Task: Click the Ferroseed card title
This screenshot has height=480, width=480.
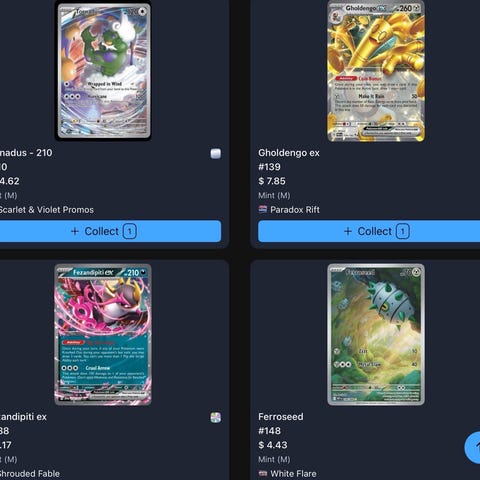Action: pyautogui.click(x=281, y=417)
